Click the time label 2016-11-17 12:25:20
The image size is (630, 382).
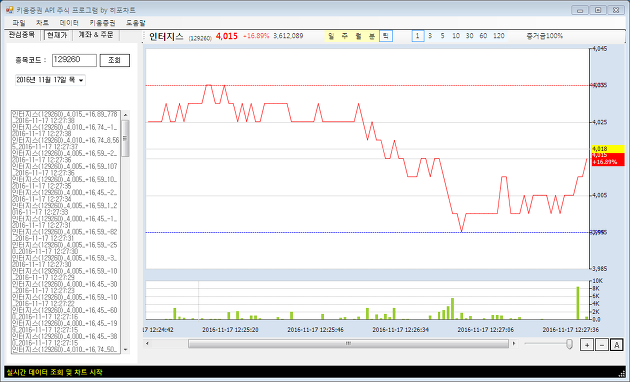pyautogui.click(x=230, y=330)
